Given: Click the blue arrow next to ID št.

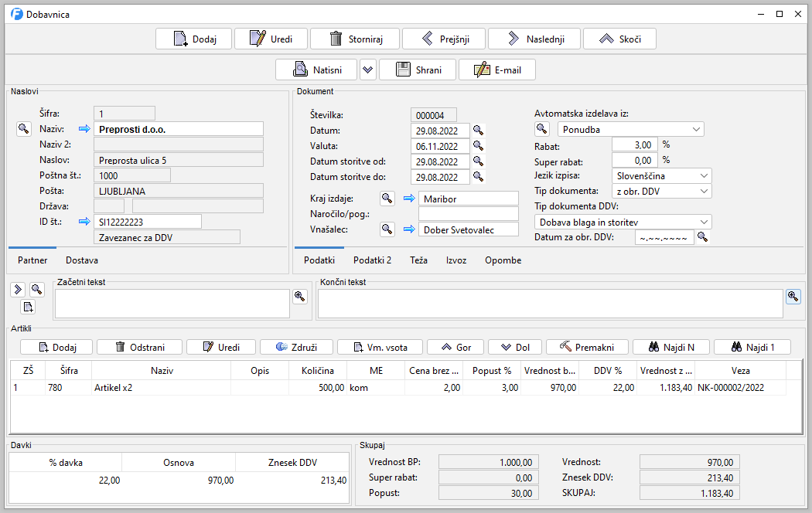Looking at the screenshot, I should click(x=84, y=222).
